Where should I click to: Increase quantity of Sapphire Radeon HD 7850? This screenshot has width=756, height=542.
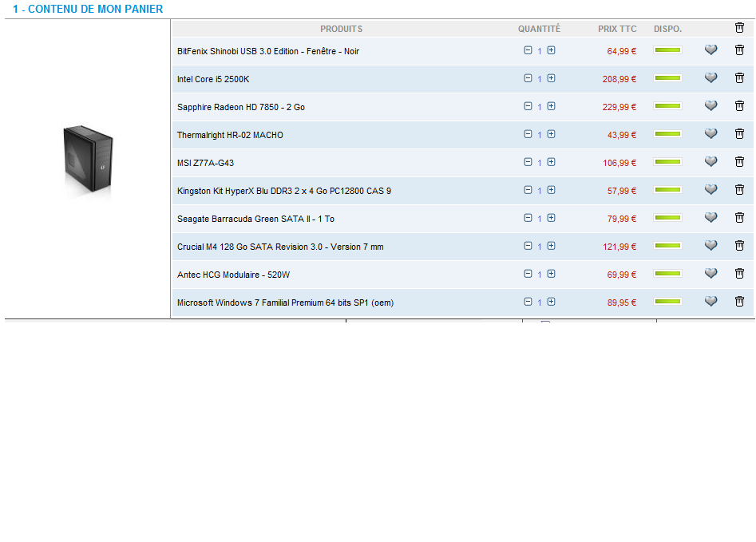click(551, 106)
